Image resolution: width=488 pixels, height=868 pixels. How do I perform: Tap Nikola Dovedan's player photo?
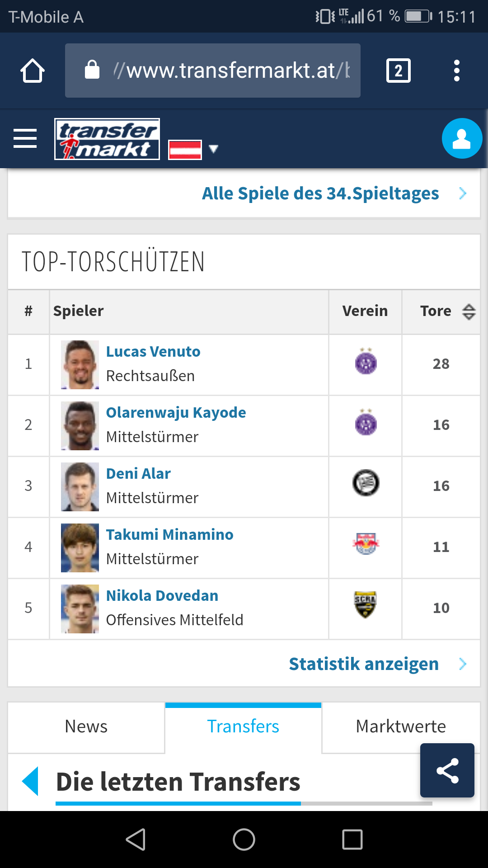[80, 609]
